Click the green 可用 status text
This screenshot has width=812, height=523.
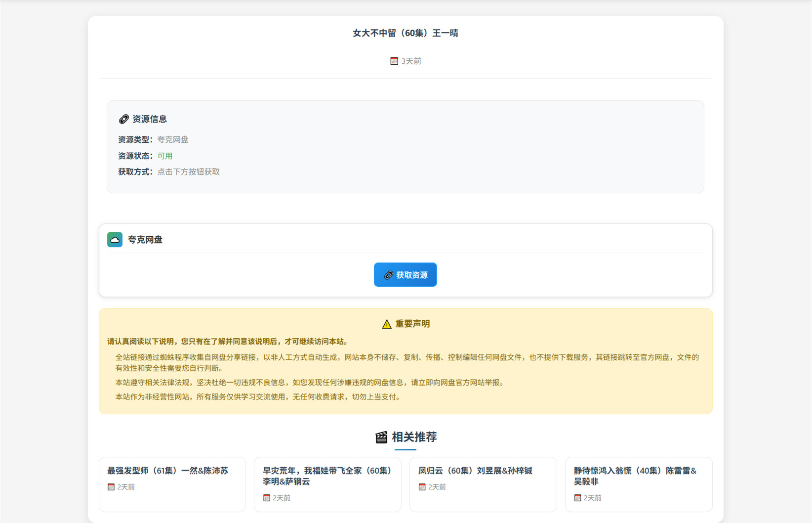(x=165, y=156)
